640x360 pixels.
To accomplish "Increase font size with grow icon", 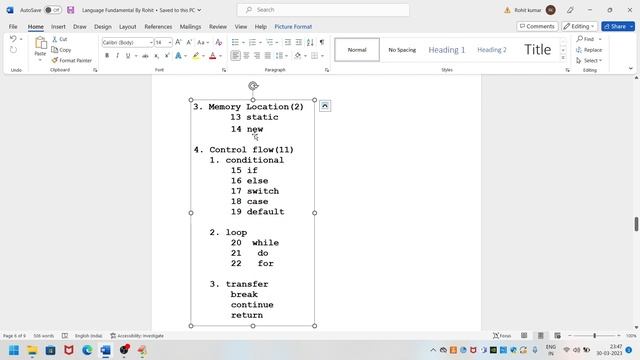I will pos(178,42).
